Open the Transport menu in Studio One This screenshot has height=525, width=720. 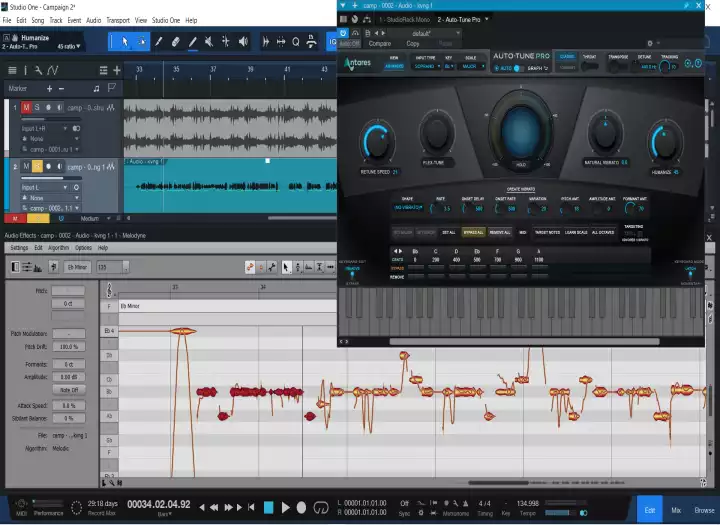(118, 20)
